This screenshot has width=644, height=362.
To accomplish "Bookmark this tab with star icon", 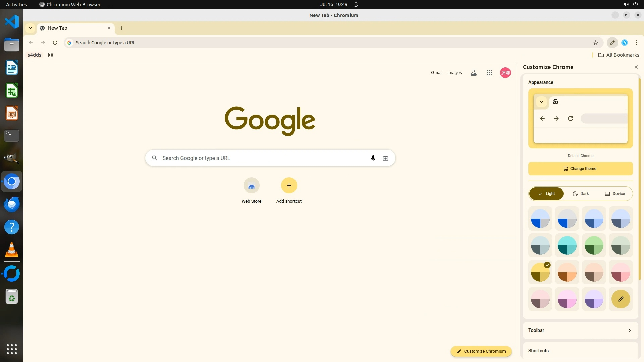I will coord(595,43).
